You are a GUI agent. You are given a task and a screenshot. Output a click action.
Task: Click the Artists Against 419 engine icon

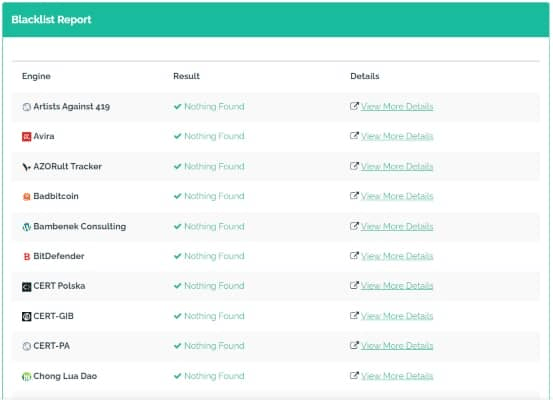26,107
